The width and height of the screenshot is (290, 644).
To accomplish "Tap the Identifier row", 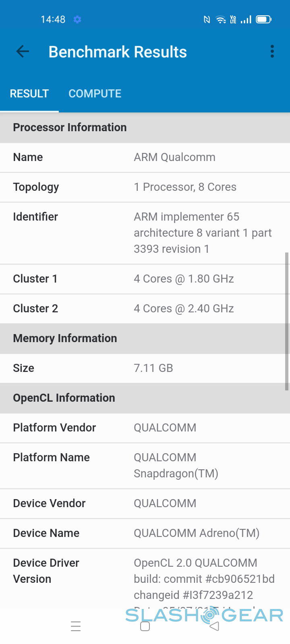I will coord(145,233).
